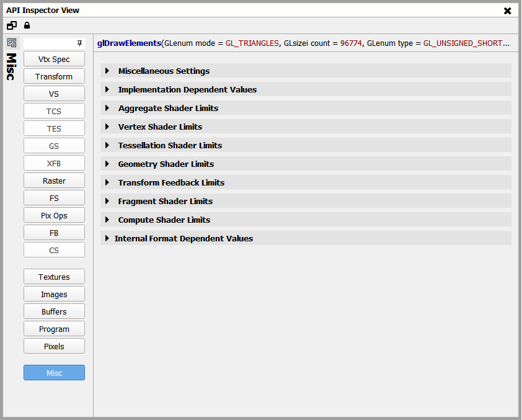522x420 pixels.
Task: Click the pipeline overview icon above Misc
Action: pos(12,43)
